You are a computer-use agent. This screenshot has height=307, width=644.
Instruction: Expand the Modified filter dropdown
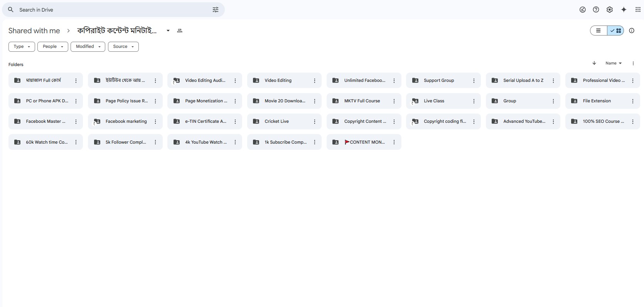[x=88, y=47]
